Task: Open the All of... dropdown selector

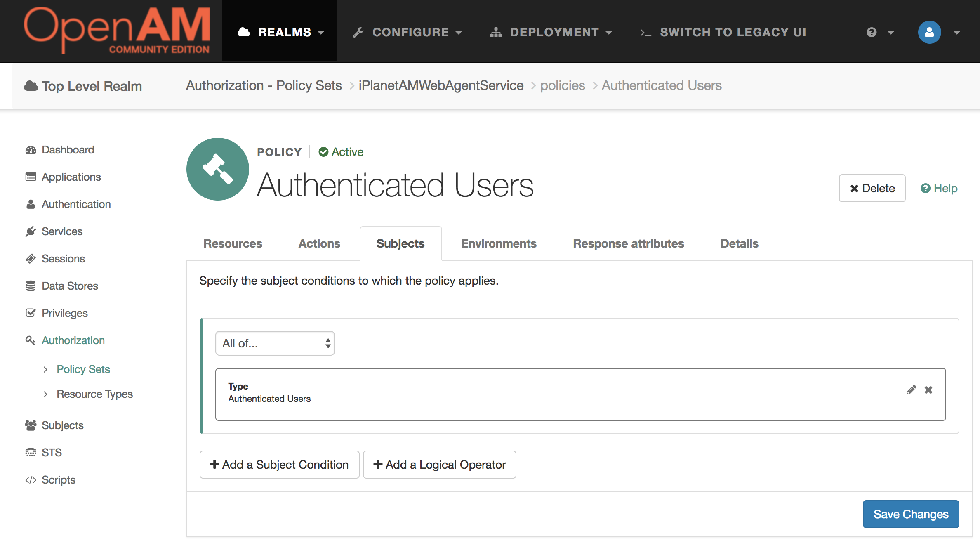Action: 273,343
